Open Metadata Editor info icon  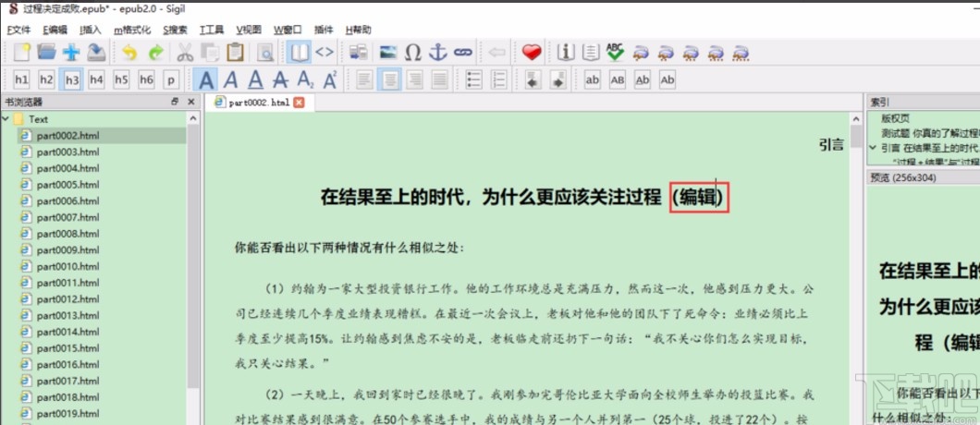click(566, 53)
